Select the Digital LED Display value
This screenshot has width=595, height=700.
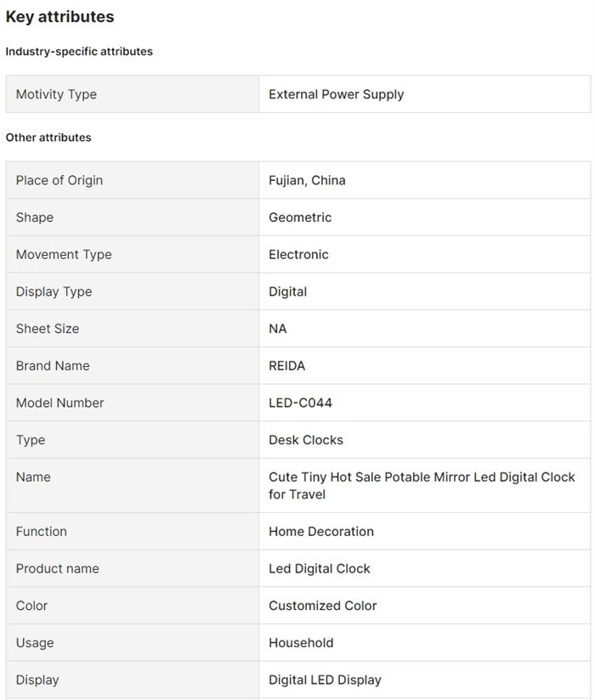point(325,680)
